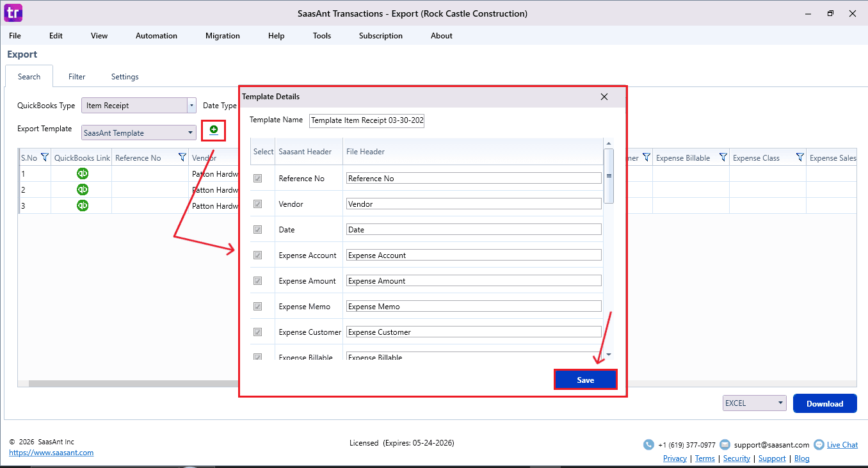Viewport: 868px width, 468px height.
Task: Open the View menu
Action: tap(99, 36)
